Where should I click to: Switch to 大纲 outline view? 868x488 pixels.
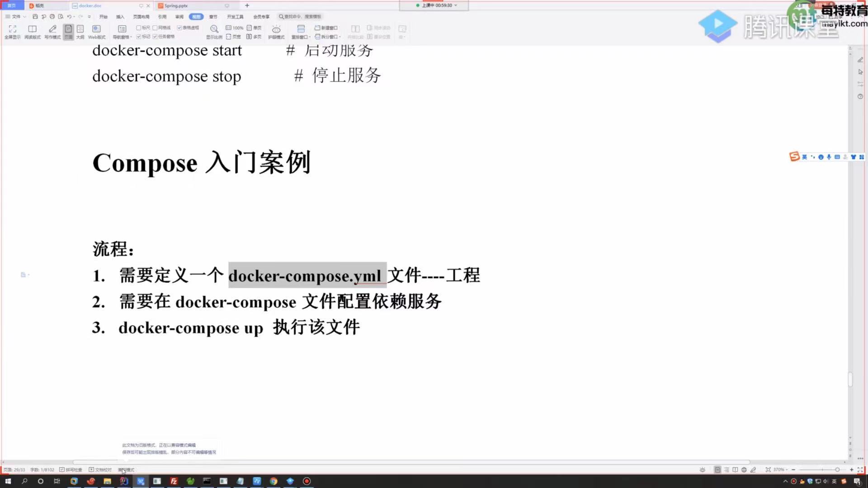tap(80, 32)
